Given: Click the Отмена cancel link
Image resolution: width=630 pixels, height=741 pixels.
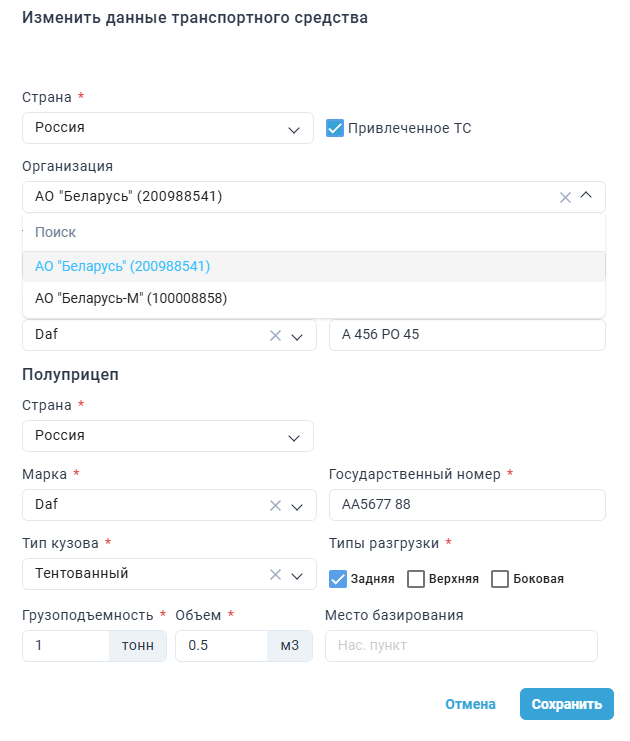Looking at the screenshot, I should pyautogui.click(x=470, y=704).
